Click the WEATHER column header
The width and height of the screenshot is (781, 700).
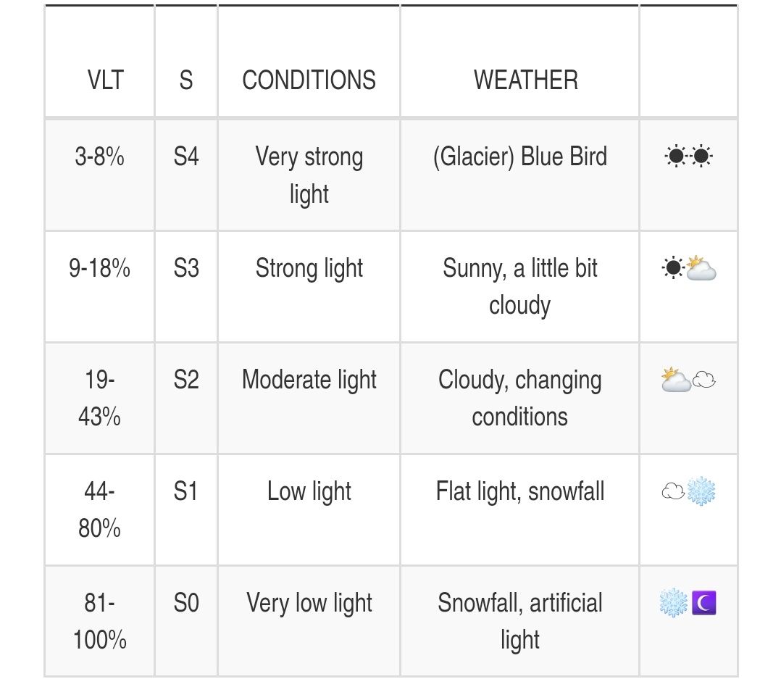[x=525, y=80]
